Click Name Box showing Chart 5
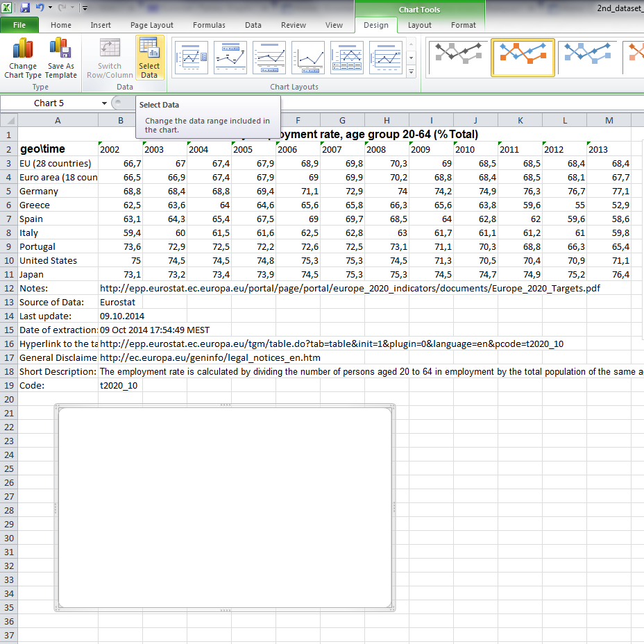The width and height of the screenshot is (644, 644). point(49,103)
